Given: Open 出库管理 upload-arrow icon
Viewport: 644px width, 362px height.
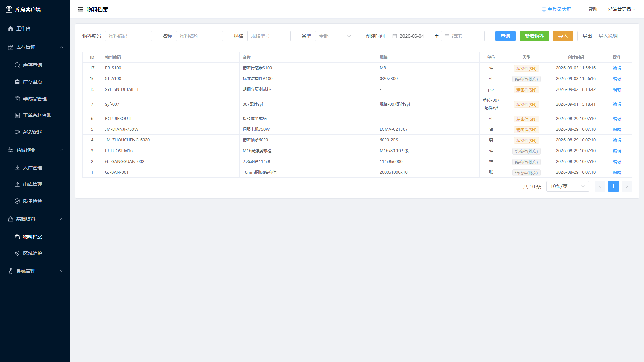Looking at the screenshot, I should (x=17, y=184).
